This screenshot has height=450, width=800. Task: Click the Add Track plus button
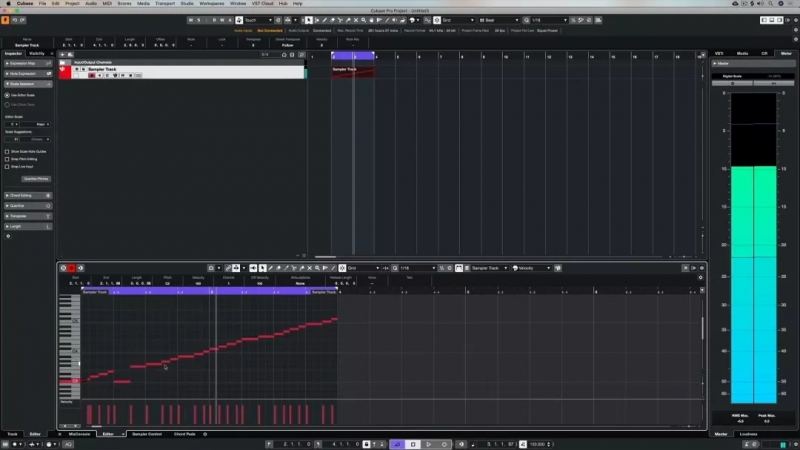click(62, 55)
